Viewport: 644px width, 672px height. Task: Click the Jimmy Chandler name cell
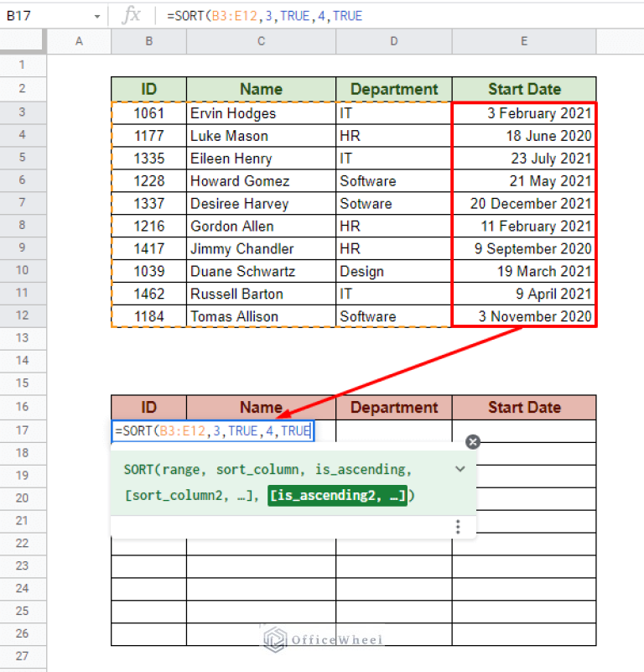coord(261,248)
